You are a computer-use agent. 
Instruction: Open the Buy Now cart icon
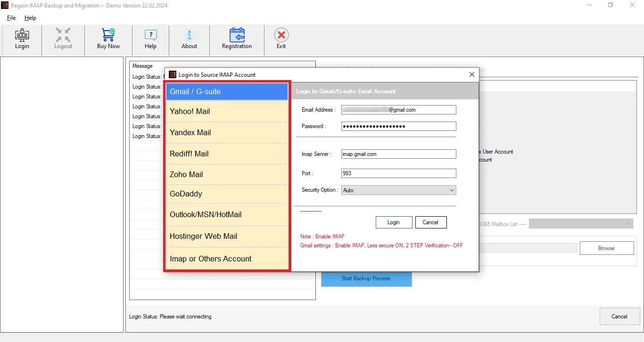pos(108,39)
